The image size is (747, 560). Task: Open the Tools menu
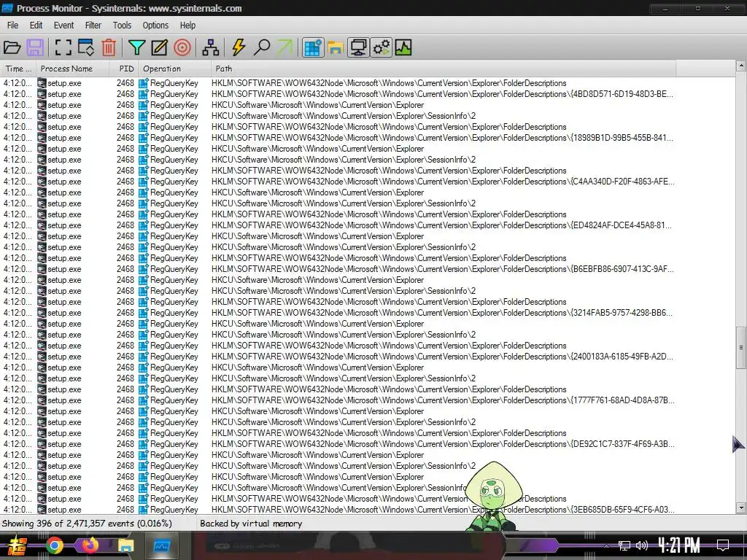122,26
